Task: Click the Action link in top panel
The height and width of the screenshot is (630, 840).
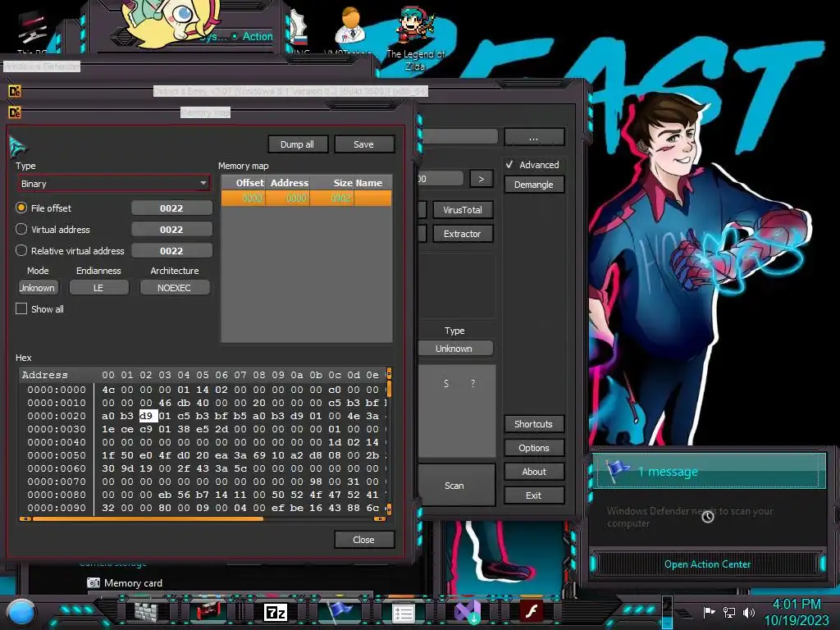Action: coord(257,36)
